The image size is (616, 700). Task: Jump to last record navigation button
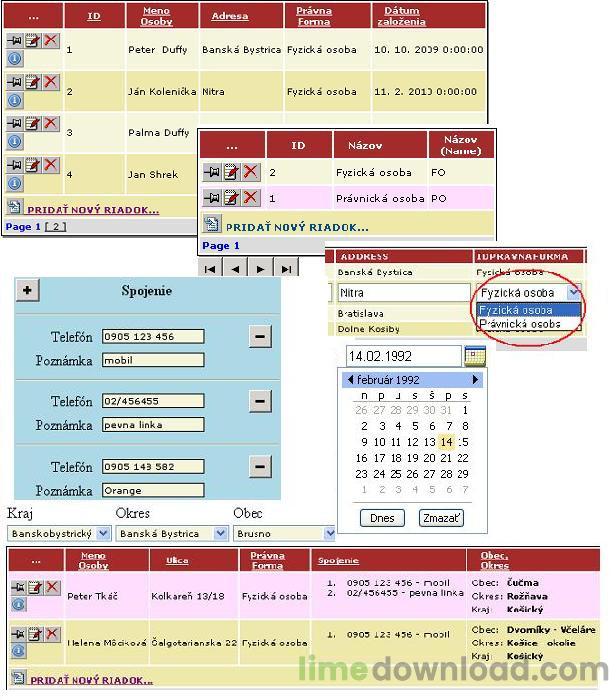[286, 268]
